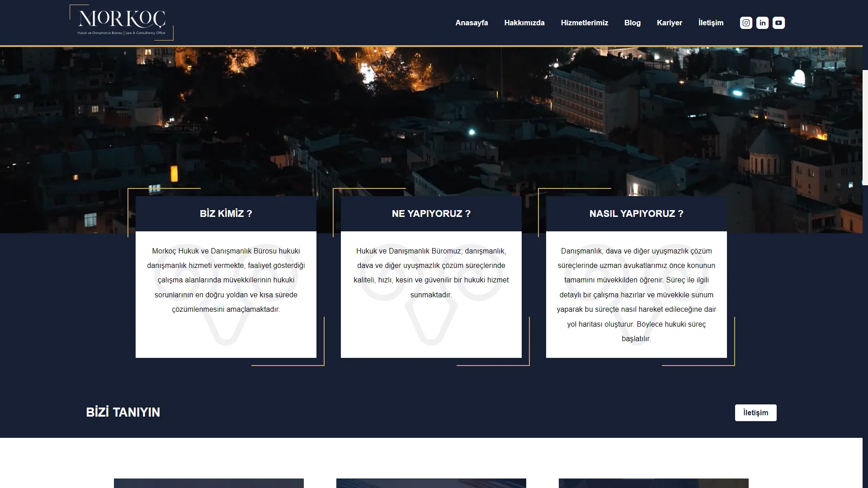Image resolution: width=868 pixels, height=488 pixels.
Task: Click the BİZİ TANIYIN heading
Action: [123, 412]
